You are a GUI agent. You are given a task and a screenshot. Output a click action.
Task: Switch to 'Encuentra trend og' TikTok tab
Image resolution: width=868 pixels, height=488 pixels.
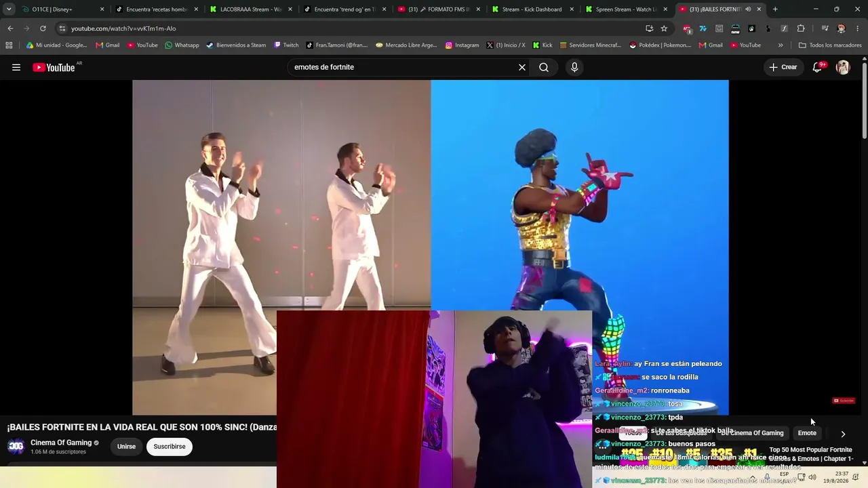pos(344,9)
